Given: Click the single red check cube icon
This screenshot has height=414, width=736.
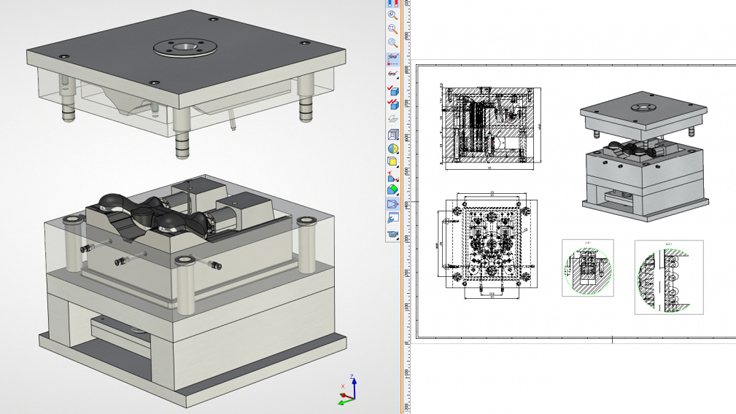Looking at the screenshot, I should (393, 90).
